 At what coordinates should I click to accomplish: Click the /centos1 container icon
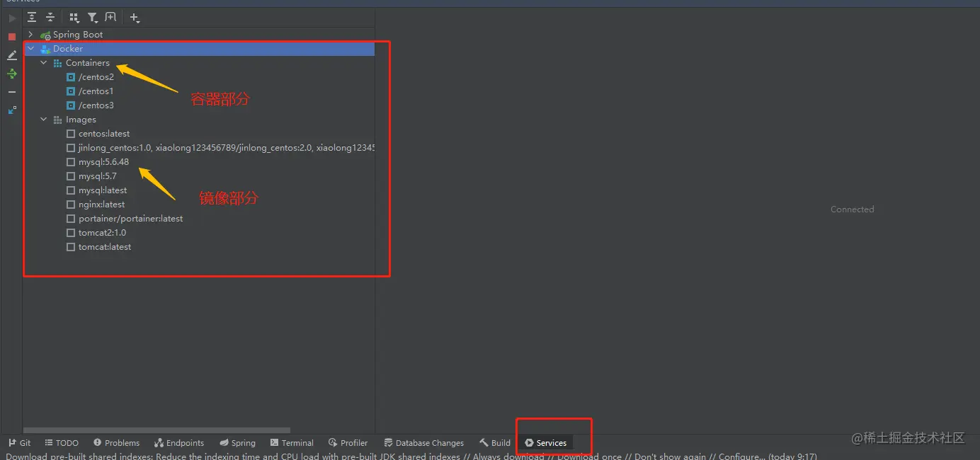point(71,91)
